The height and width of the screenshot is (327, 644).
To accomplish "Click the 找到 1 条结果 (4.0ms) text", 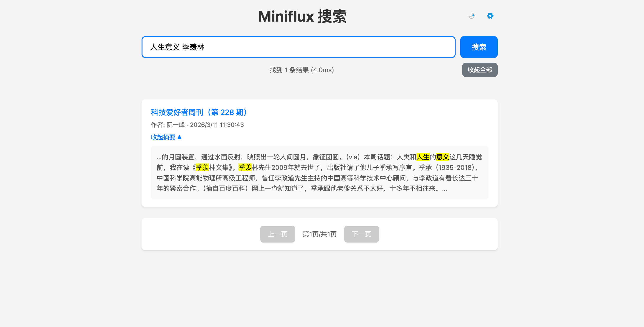I will (x=302, y=70).
